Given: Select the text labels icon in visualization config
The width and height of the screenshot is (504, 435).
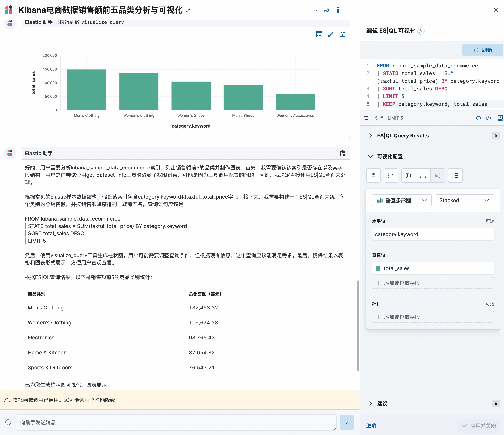Looking at the screenshot, I should tap(391, 175).
